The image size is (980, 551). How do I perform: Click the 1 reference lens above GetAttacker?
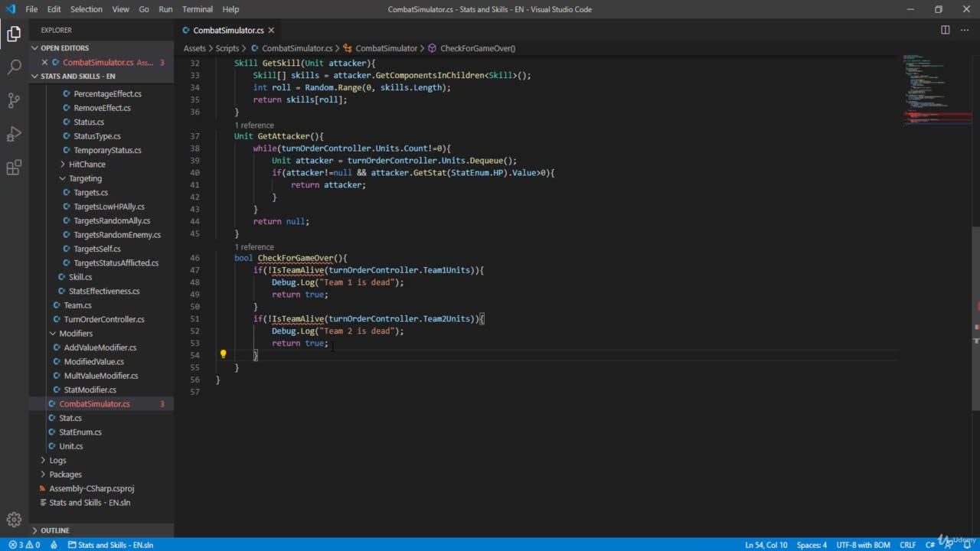[254, 126]
